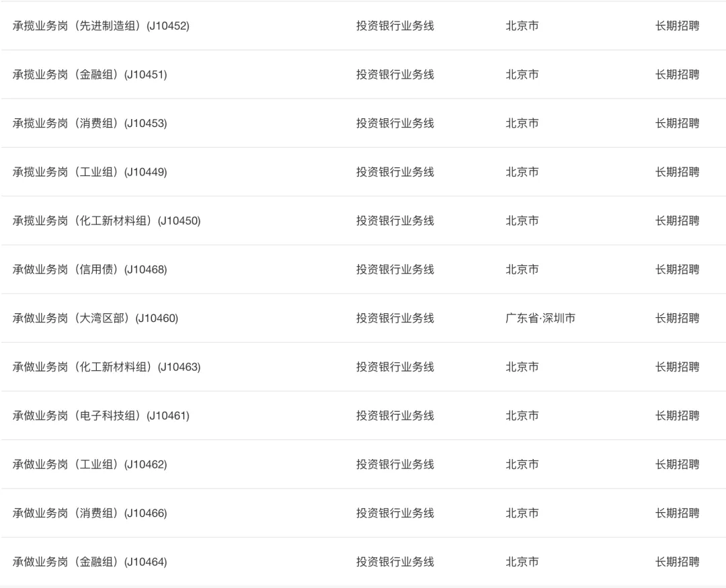Open job 承揽业务岗（金融组）(J10451)

(90, 75)
